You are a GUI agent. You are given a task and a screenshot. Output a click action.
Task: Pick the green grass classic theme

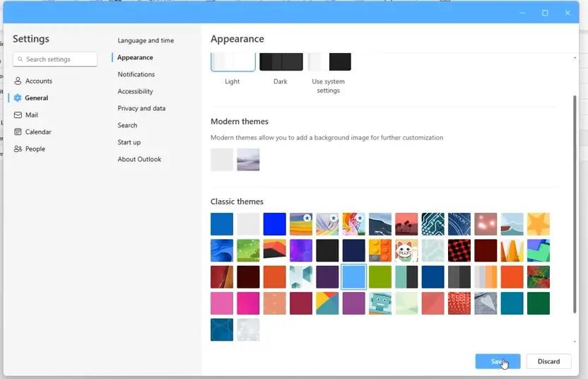tap(248, 250)
